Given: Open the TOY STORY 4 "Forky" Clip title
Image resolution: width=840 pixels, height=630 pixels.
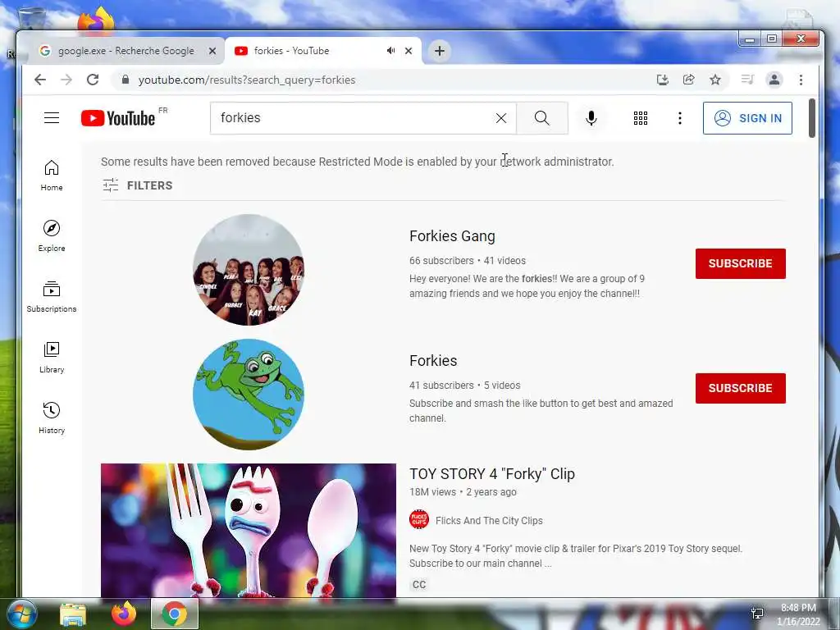Looking at the screenshot, I should click(492, 474).
